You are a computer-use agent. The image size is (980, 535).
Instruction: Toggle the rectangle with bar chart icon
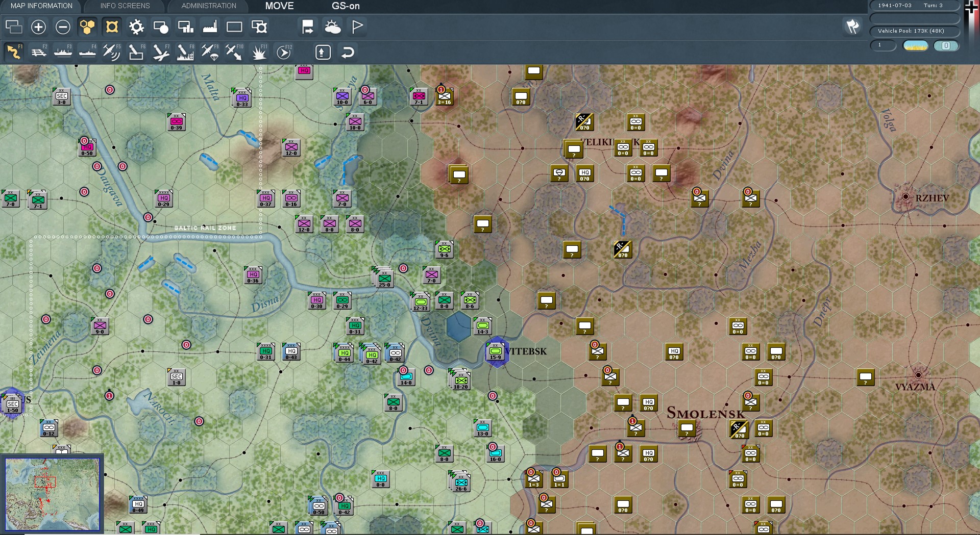(185, 27)
